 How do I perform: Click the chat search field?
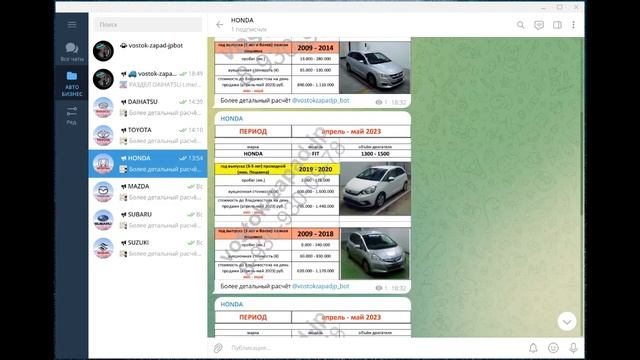[148, 24]
